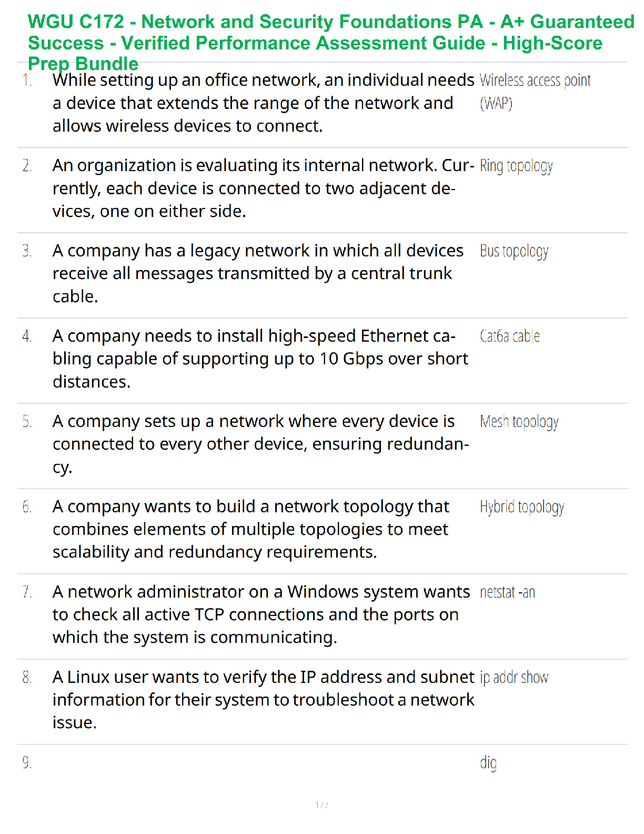This screenshot has width=644, height=834.
Task: Click the green WGU C172 document title
Action: click(330, 43)
